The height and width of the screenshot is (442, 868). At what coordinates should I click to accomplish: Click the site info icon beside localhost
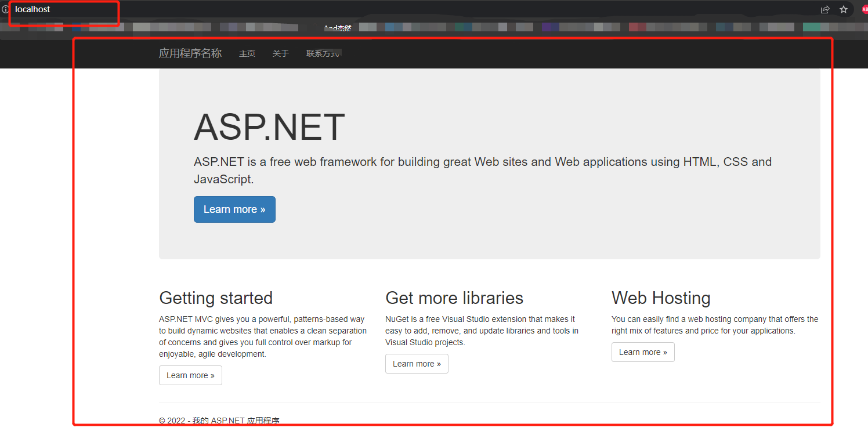[x=5, y=9]
